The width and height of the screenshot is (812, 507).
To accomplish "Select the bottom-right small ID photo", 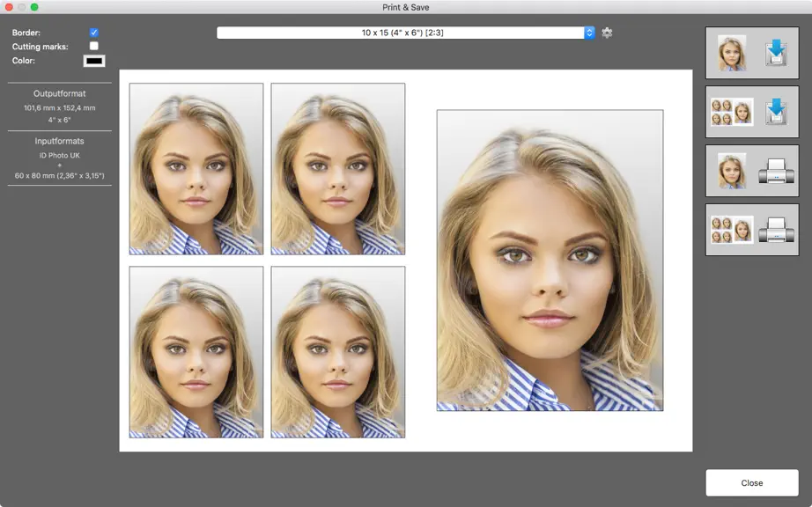I will click(338, 352).
